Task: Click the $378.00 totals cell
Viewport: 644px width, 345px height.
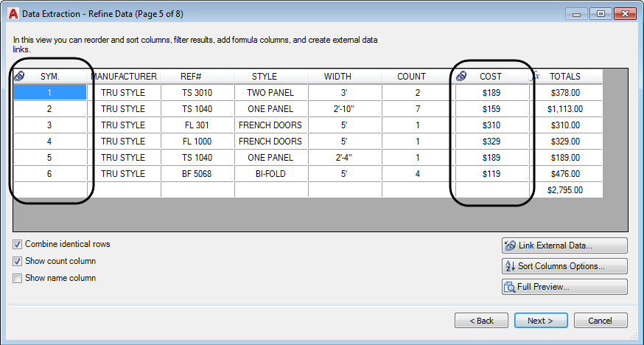Action: point(566,93)
